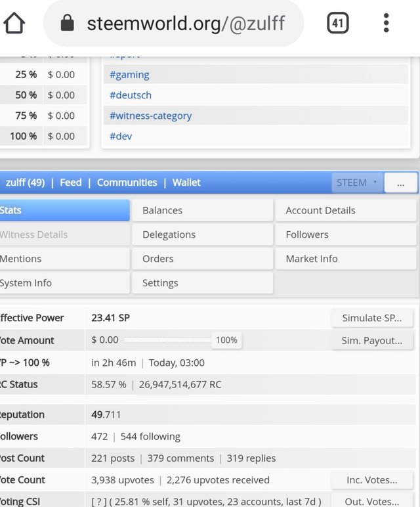The width and height of the screenshot is (420, 507).
Task: Expand the STEEM dropdown
Action: click(357, 183)
